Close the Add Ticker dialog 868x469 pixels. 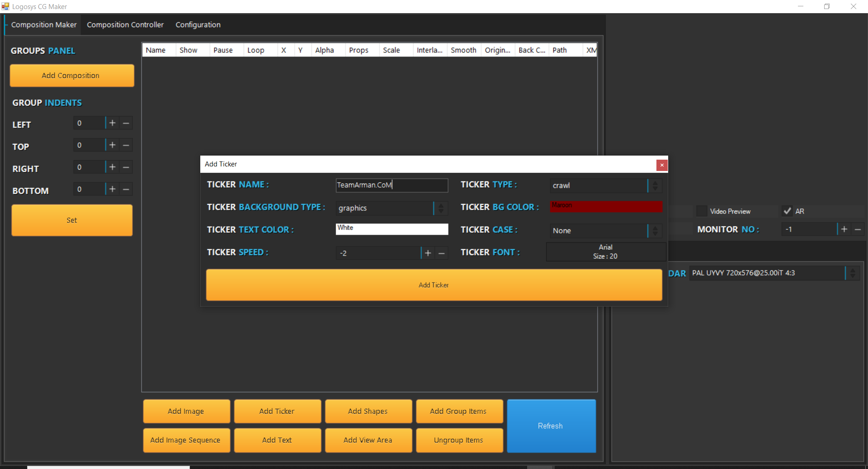pyautogui.click(x=662, y=165)
